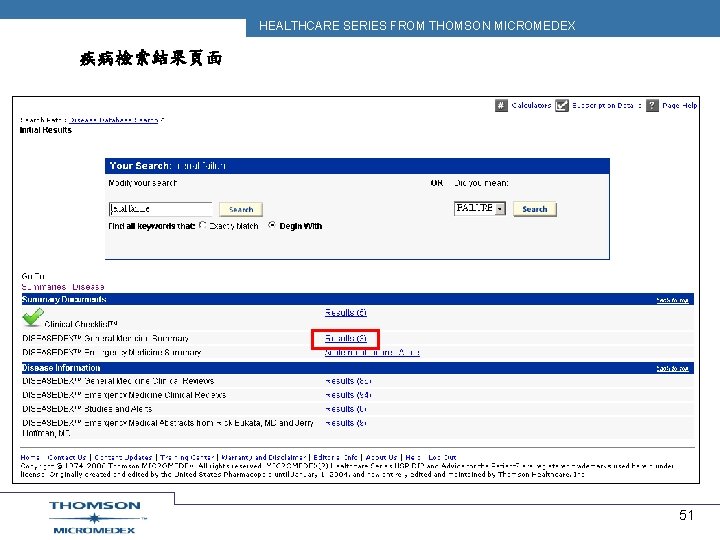Click Back to top in Disease Information header

[672, 369]
